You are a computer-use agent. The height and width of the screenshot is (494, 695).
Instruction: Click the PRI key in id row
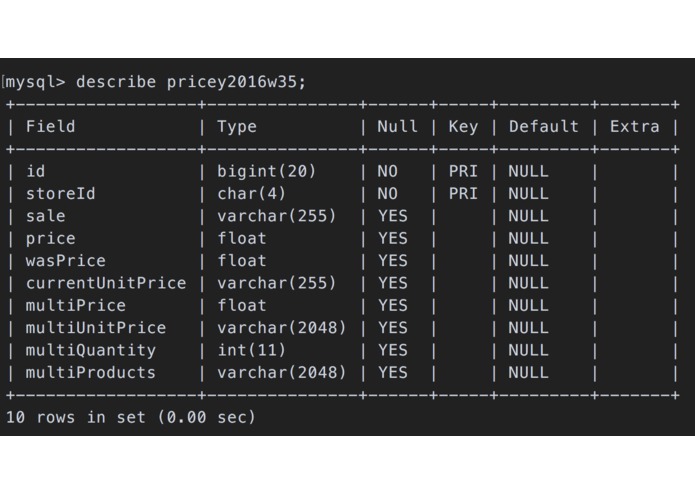tap(463, 171)
